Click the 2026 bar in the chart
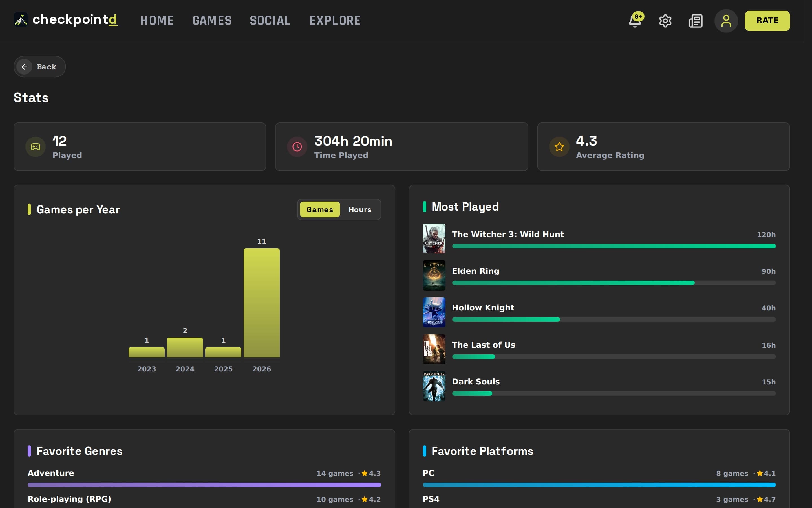812x508 pixels. (x=261, y=303)
